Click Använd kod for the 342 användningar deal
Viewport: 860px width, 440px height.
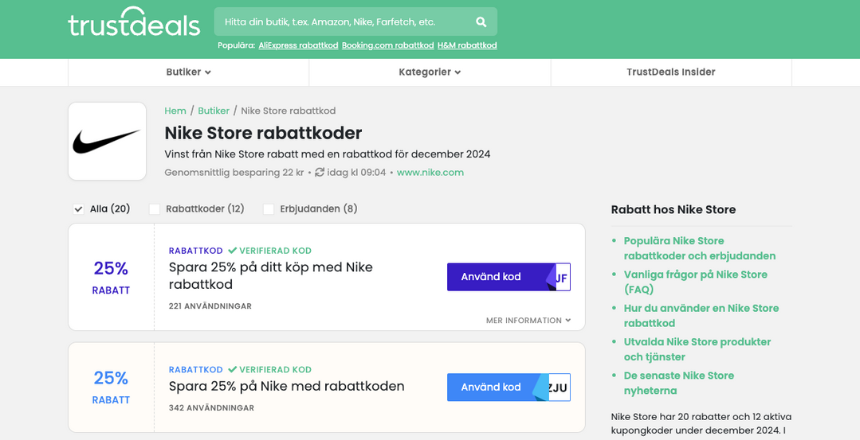click(508, 387)
